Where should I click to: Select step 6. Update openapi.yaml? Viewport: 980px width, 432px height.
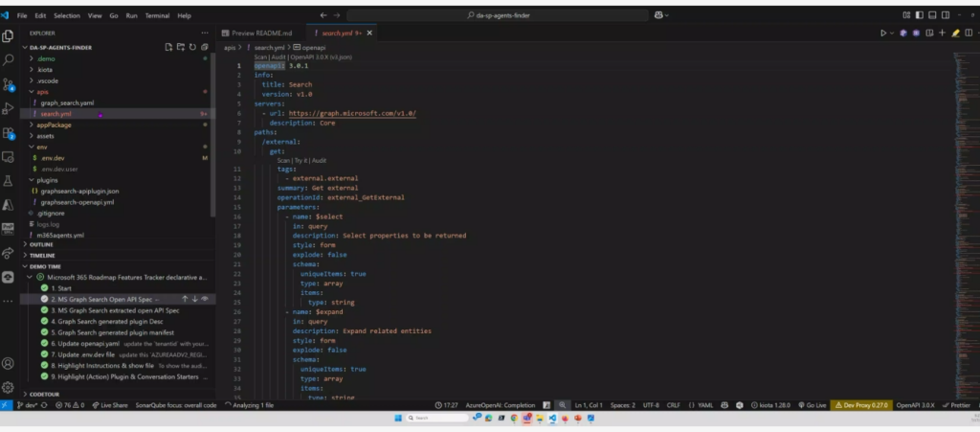pyautogui.click(x=119, y=344)
